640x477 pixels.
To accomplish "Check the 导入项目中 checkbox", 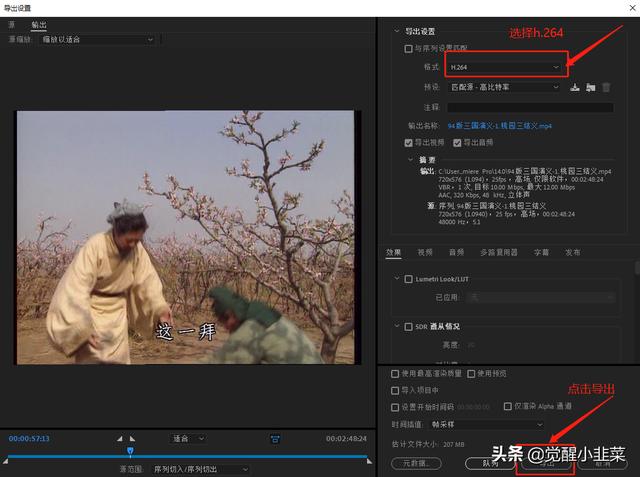I will (x=395, y=390).
